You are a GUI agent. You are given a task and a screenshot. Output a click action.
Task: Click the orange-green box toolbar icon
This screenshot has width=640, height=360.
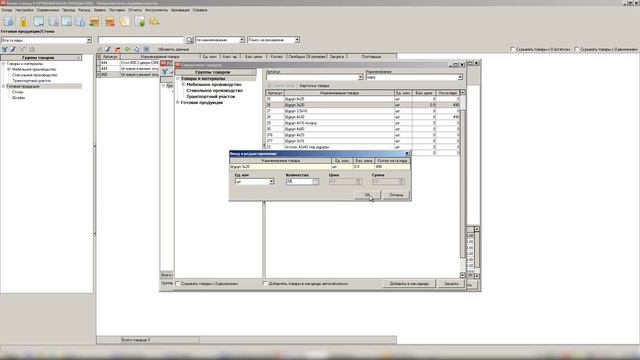coord(95,22)
